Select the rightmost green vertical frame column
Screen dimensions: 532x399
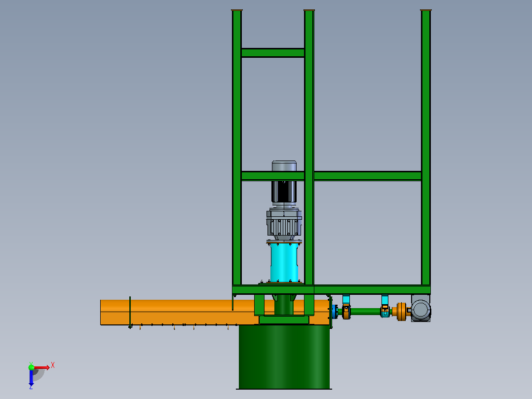[x=426, y=148]
